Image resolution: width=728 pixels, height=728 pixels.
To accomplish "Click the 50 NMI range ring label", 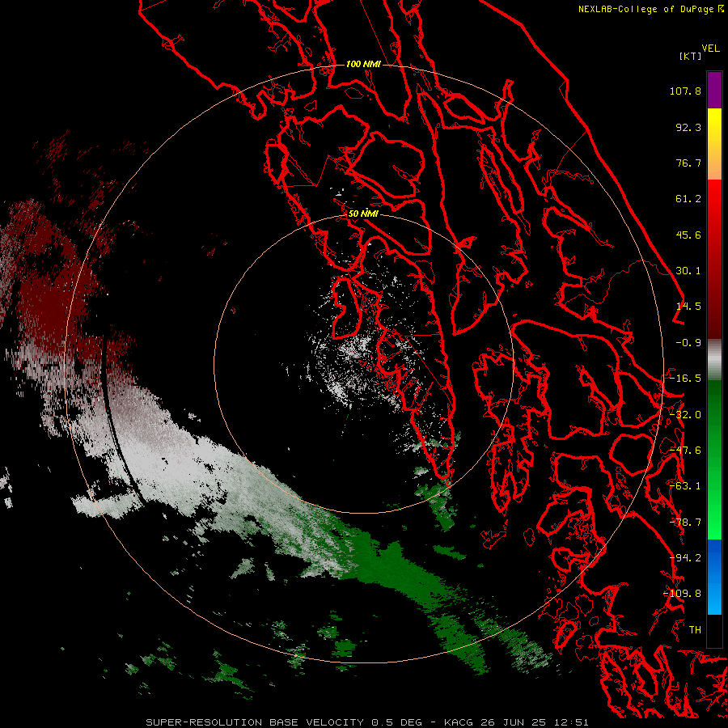I will coord(363,214).
